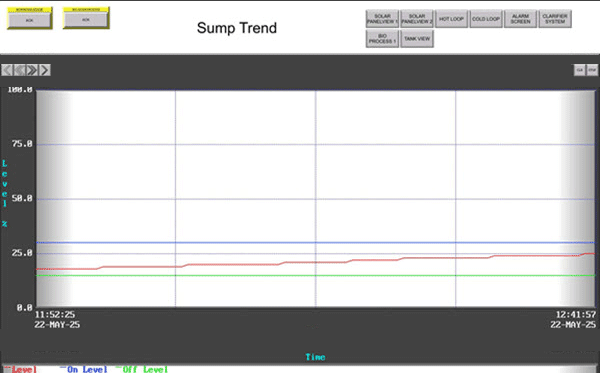This screenshot has width=600, height=373.
Task: Jump trend backward with double-left arrow
Action: (x=20, y=70)
